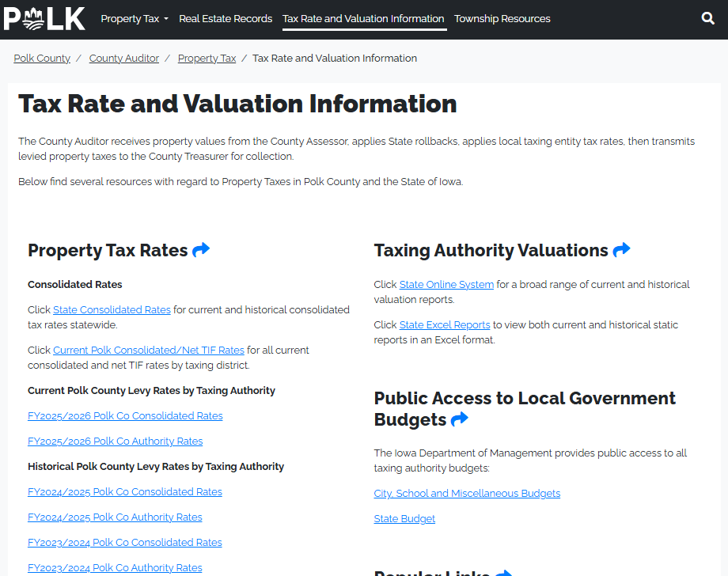
Task: Click arrow icon beside Property Tax Rates
Action: click(201, 250)
